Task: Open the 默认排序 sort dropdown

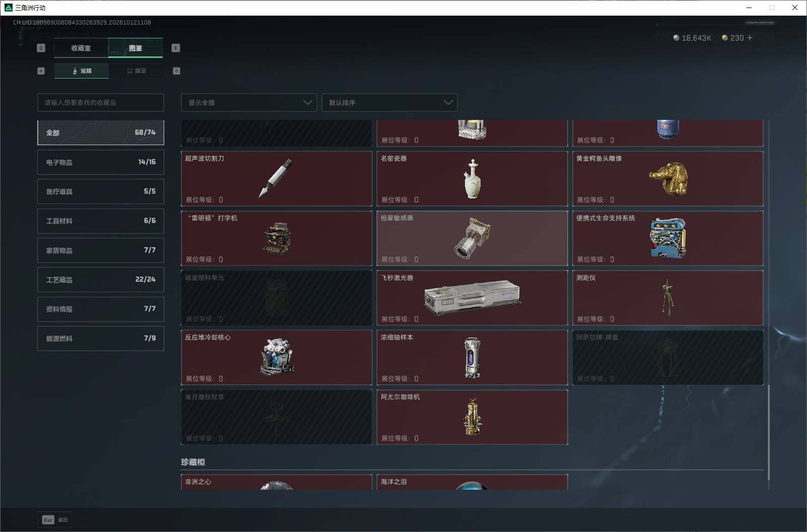Action: click(x=389, y=102)
